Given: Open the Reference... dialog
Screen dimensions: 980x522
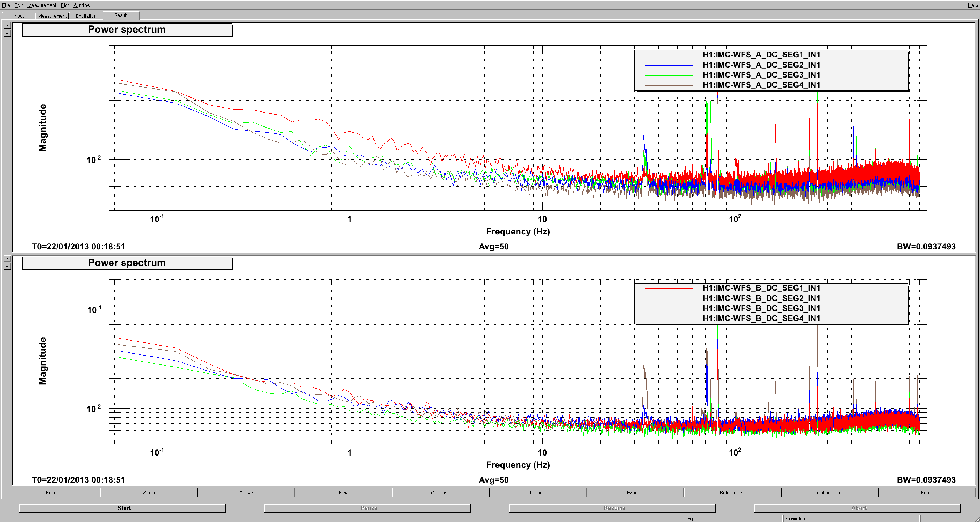Looking at the screenshot, I should [x=733, y=492].
